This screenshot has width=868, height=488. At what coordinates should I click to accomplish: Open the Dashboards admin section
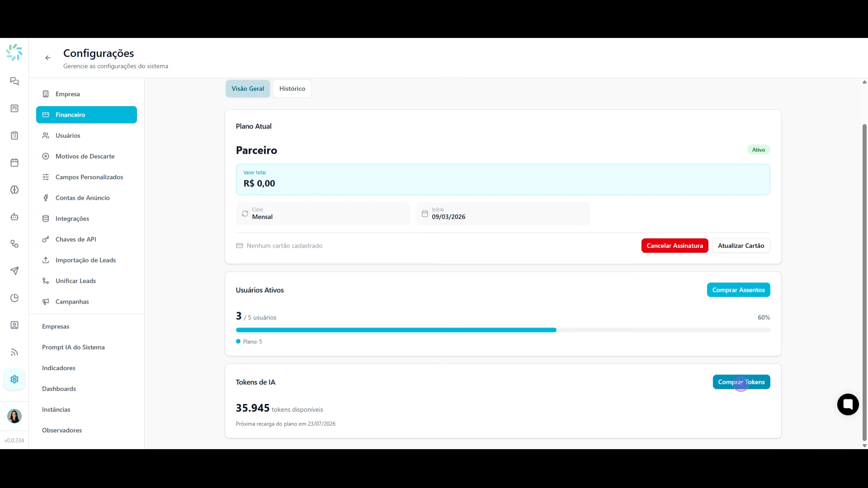click(86, 389)
